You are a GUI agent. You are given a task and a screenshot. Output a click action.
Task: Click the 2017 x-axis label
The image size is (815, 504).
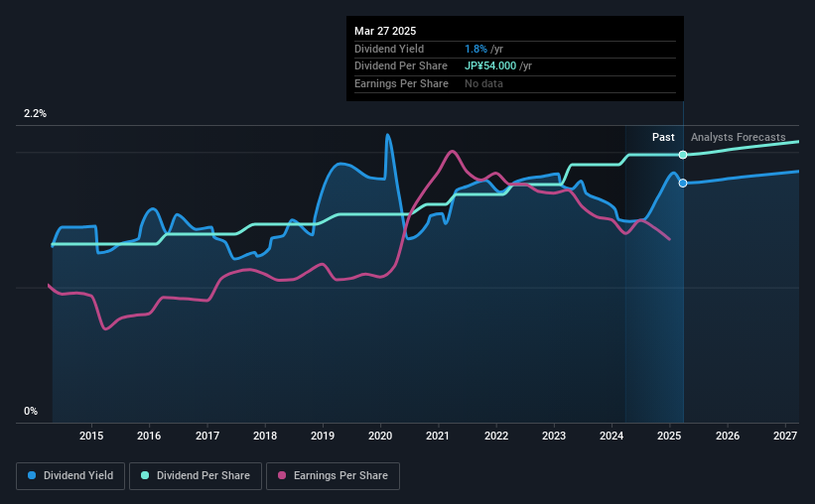pos(206,436)
